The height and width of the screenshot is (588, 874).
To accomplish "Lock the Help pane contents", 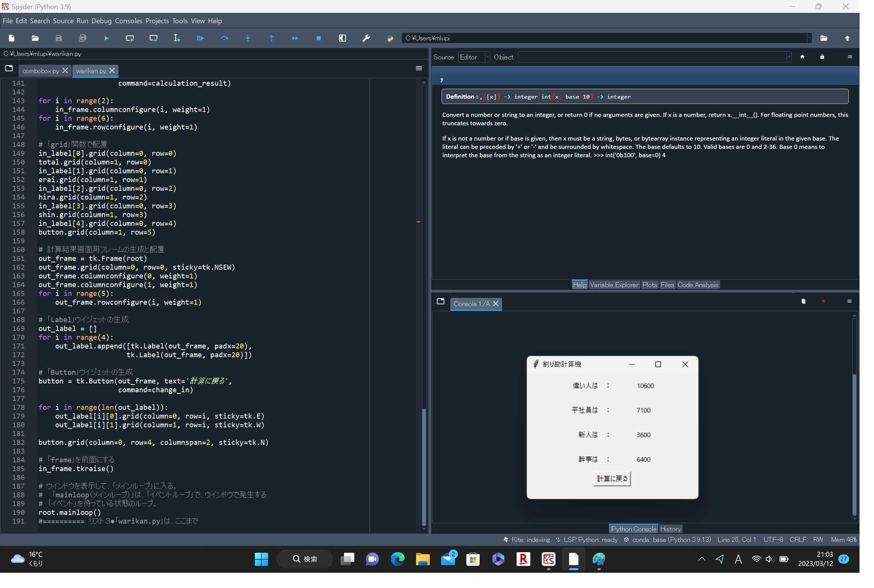I will click(822, 57).
